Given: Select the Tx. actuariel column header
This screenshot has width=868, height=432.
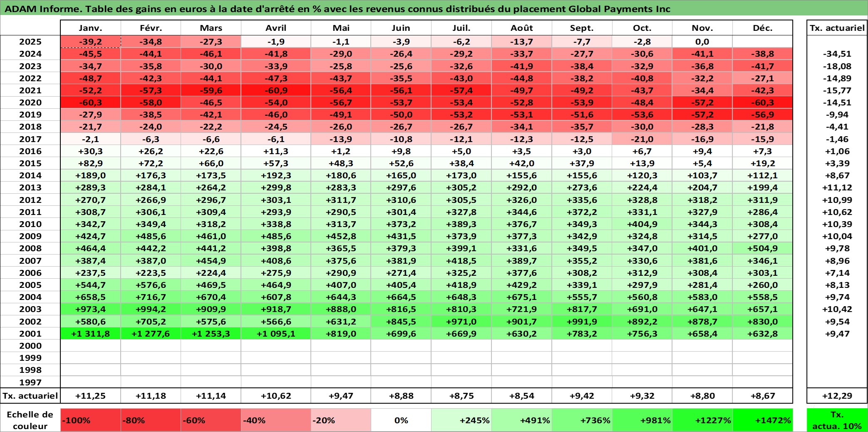Looking at the screenshot, I should coord(837,28).
